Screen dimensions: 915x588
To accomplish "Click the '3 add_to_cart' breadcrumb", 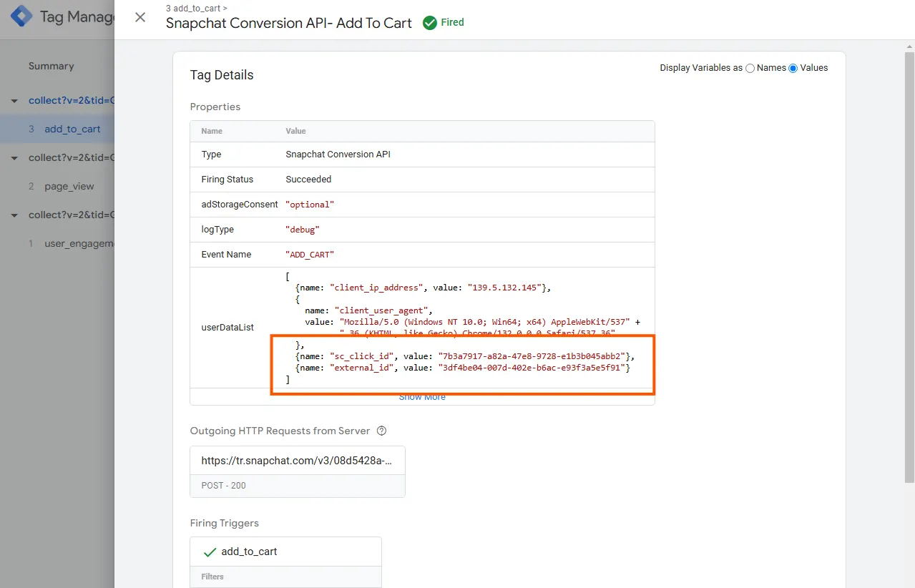I will 197,9.
